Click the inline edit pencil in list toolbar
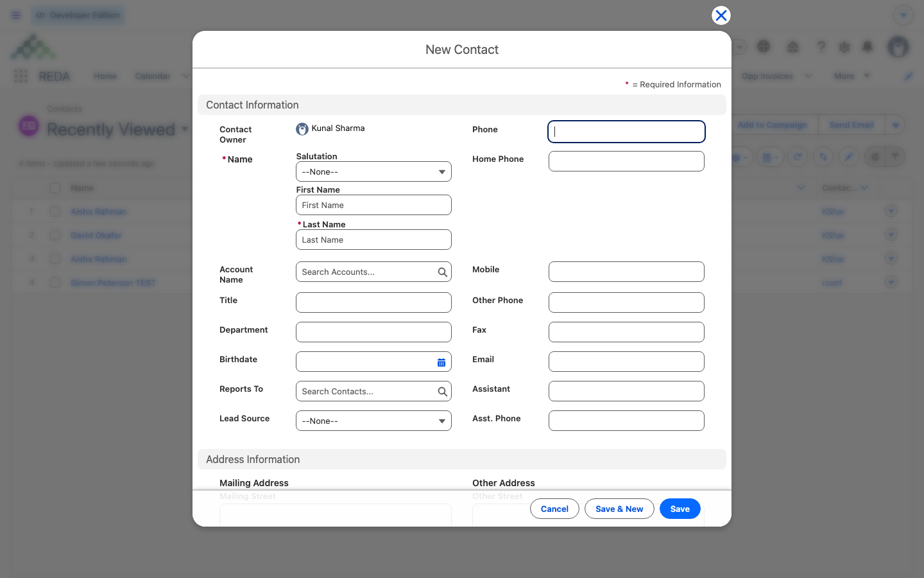The image size is (924, 578). pos(849,157)
